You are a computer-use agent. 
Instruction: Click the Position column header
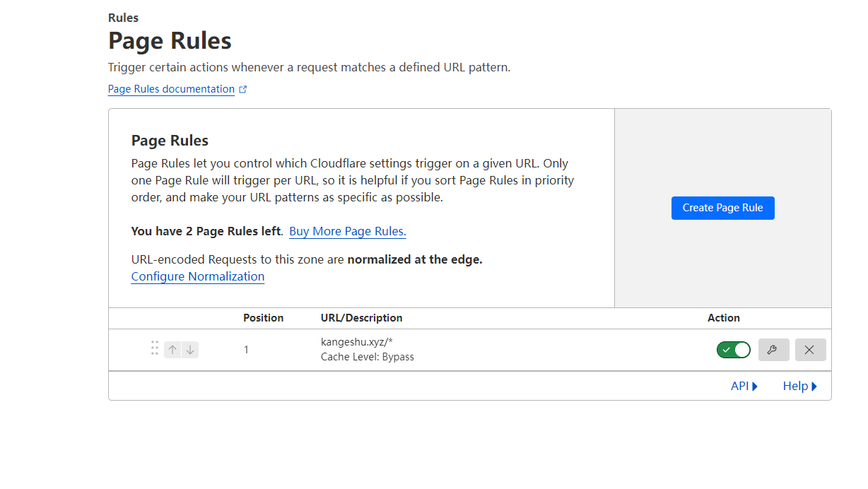(263, 318)
